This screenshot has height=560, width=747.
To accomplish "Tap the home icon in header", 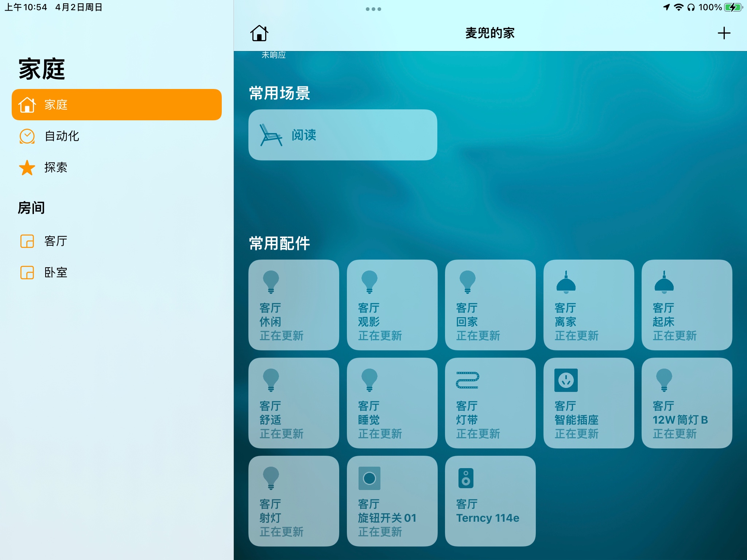I will coord(259,33).
